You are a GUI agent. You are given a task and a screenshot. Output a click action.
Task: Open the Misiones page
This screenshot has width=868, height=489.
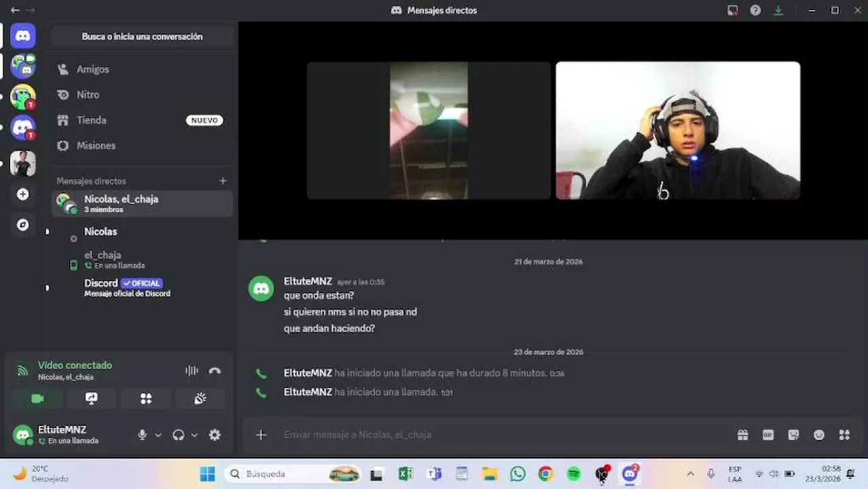(142, 145)
